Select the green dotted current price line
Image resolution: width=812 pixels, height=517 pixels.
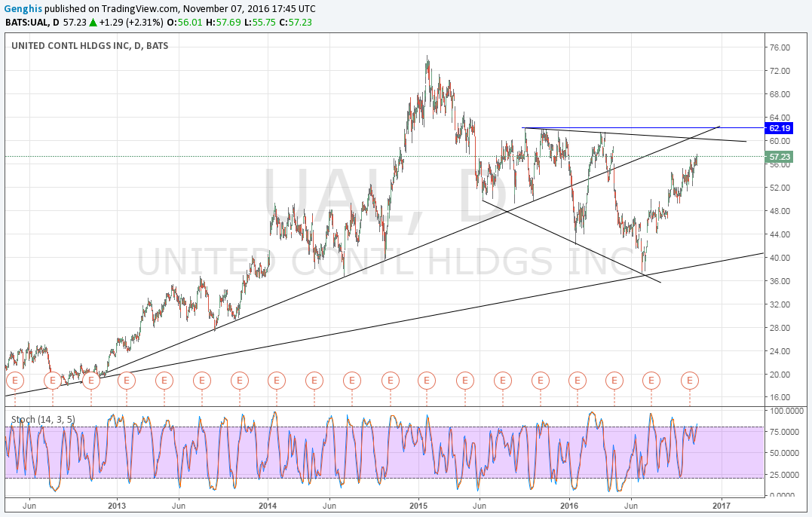(x=385, y=156)
